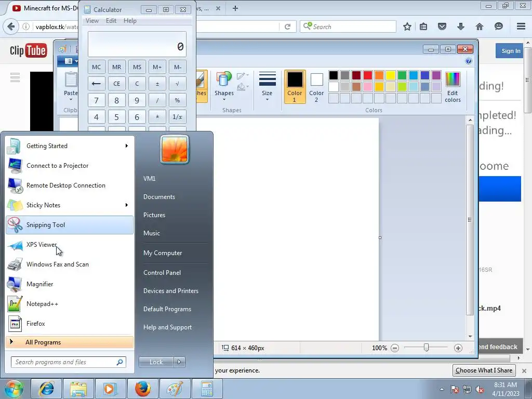Open Calculator Edit menu
The width and height of the screenshot is (532, 399).
111,21
